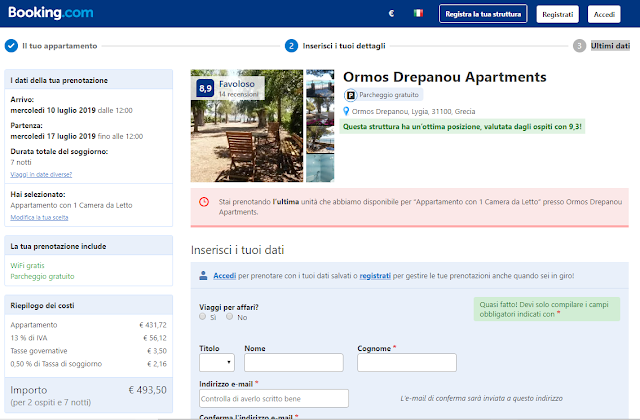Viewport: 640px width, 420px height.
Task: Click the € 56,12 IVA amount
Action: (155, 338)
